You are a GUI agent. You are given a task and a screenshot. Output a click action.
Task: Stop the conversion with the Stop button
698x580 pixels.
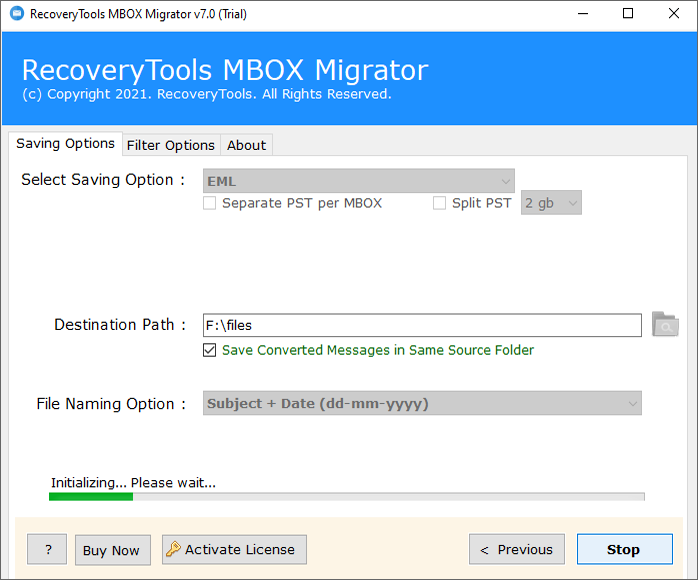pyautogui.click(x=625, y=549)
